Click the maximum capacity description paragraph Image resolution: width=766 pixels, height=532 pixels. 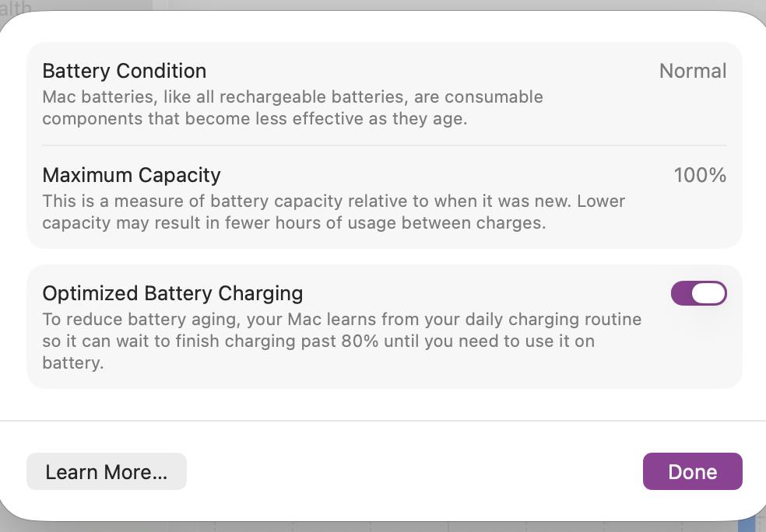point(333,212)
